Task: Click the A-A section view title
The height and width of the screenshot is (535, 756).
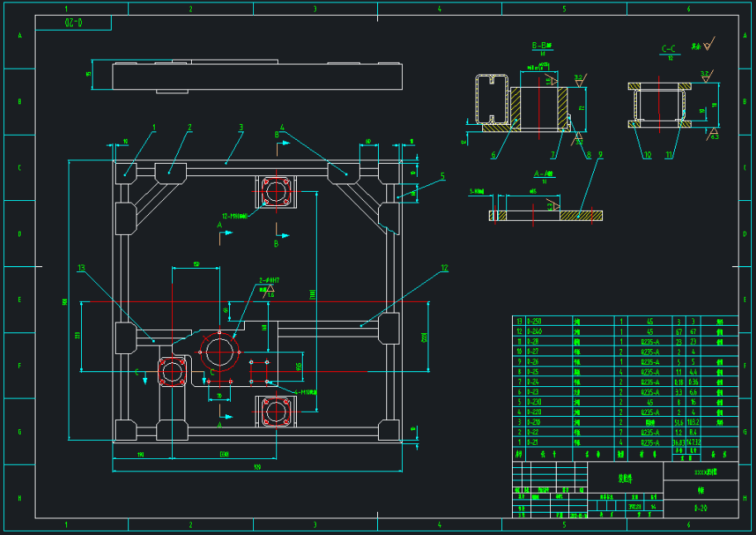Action: [x=544, y=174]
